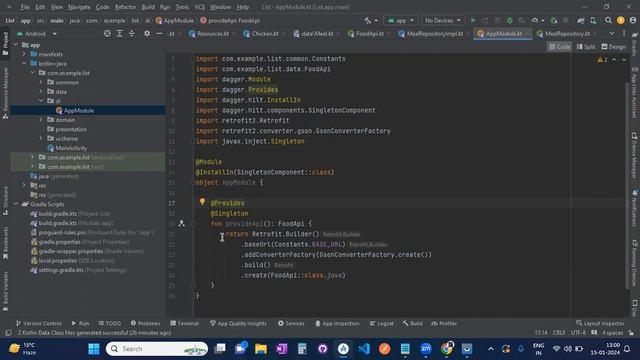Open the Terminal tool window

[x=184, y=323]
